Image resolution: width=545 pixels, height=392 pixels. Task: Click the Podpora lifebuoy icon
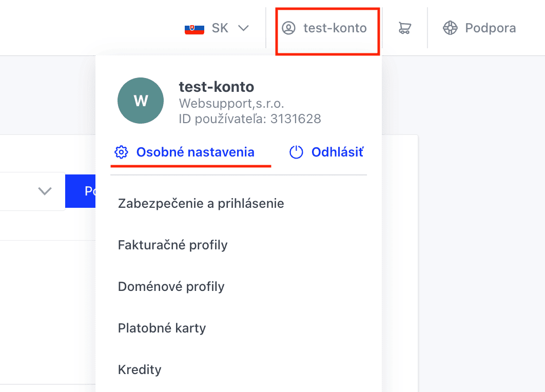pyautogui.click(x=450, y=28)
